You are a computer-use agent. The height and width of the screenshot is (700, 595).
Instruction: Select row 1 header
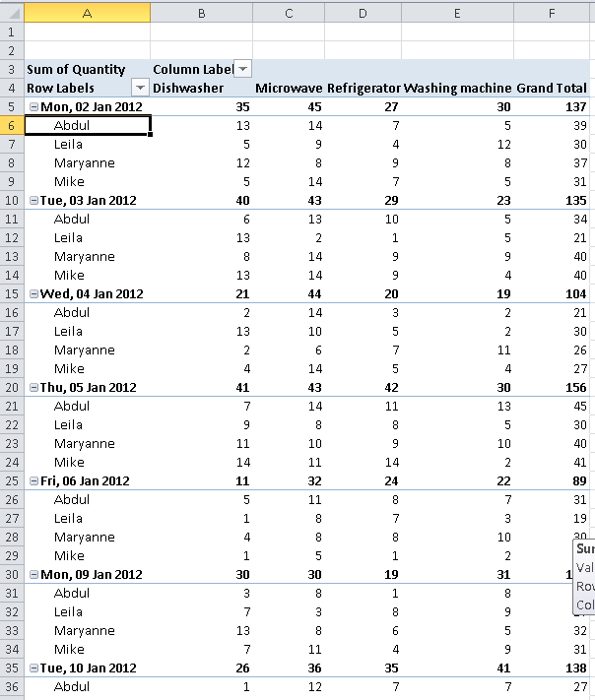12,32
